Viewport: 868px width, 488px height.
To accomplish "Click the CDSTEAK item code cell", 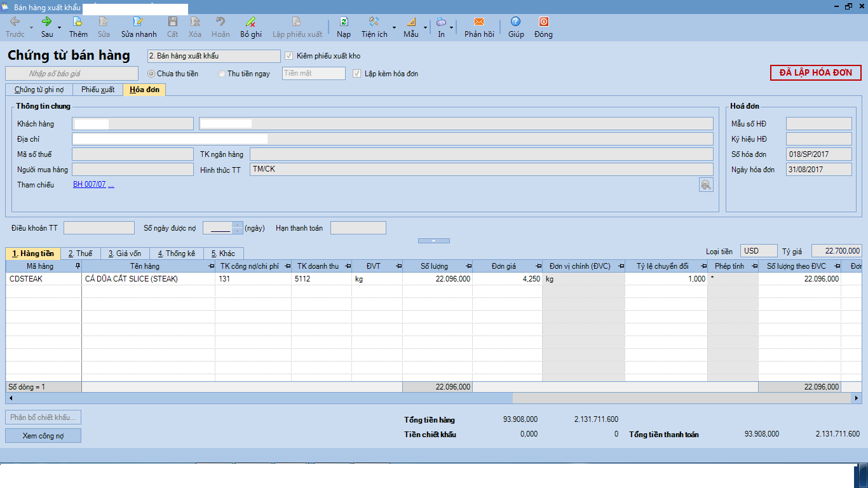I will (x=44, y=279).
